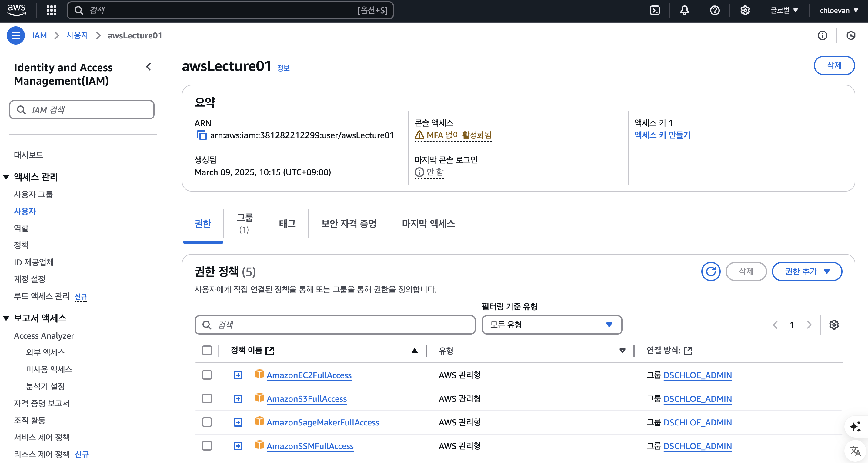
Task: Check the AmazonEC2FullAccess row checkbox
Action: click(207, 375)
